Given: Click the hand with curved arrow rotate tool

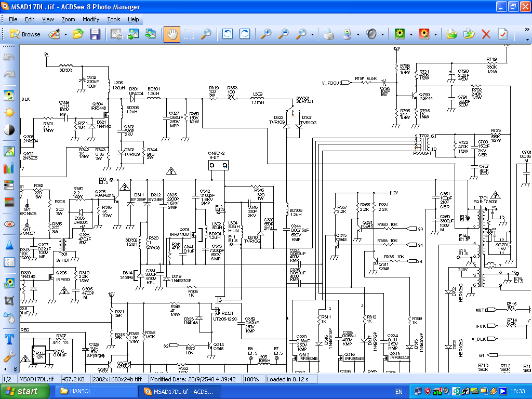Looking at the screenshot, I should (9, 317).
